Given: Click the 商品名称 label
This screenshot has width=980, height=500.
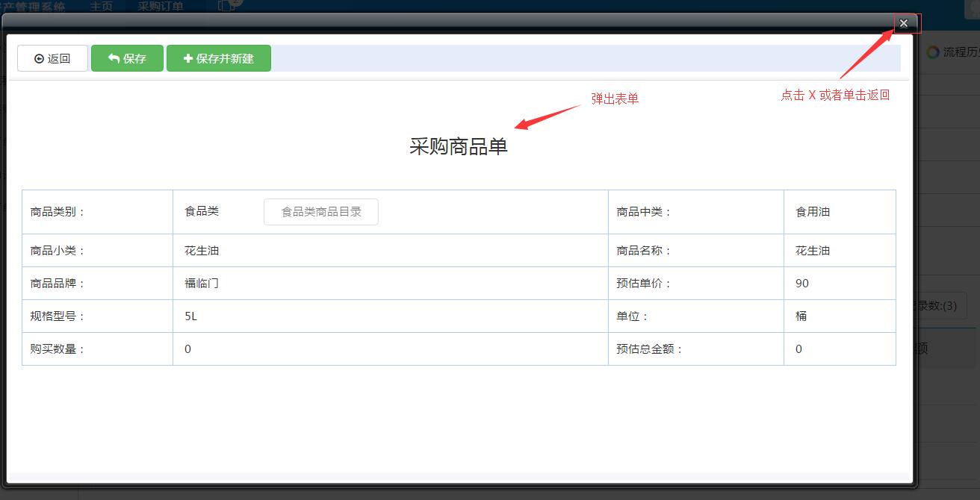Looking at the screenshot, I should [x=644, y=251].
